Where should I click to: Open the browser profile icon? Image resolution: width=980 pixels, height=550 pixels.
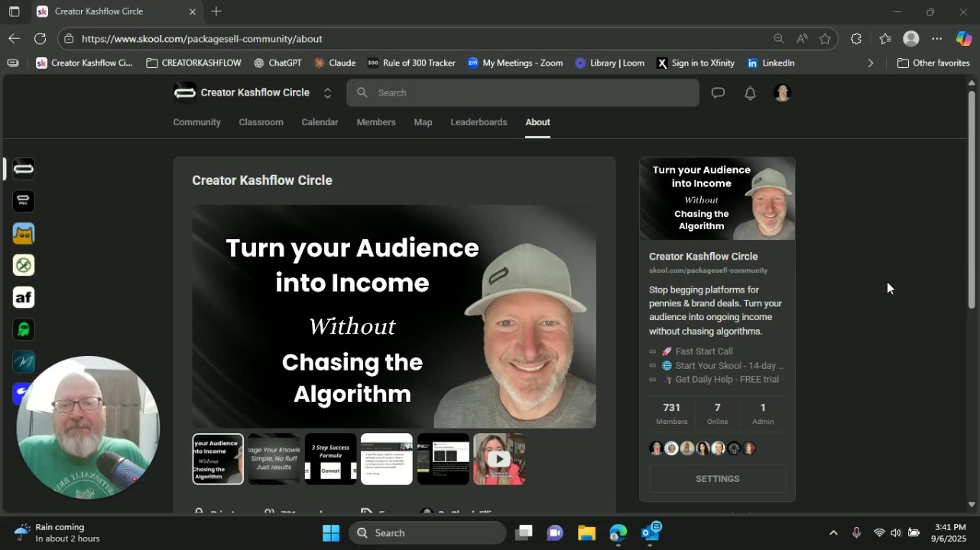[x=911, y=39]
